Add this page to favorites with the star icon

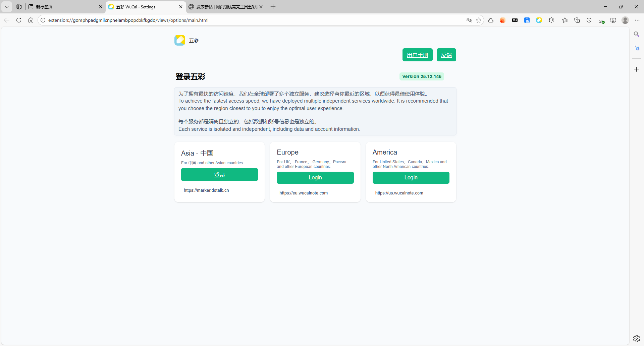(x=479, y=20)
